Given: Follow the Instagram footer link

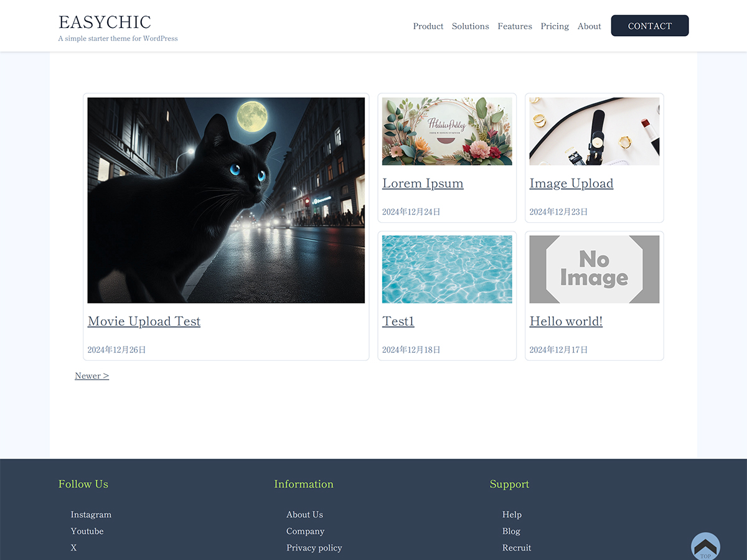Looking at the screenshot, I should click(x=91, y=515).
